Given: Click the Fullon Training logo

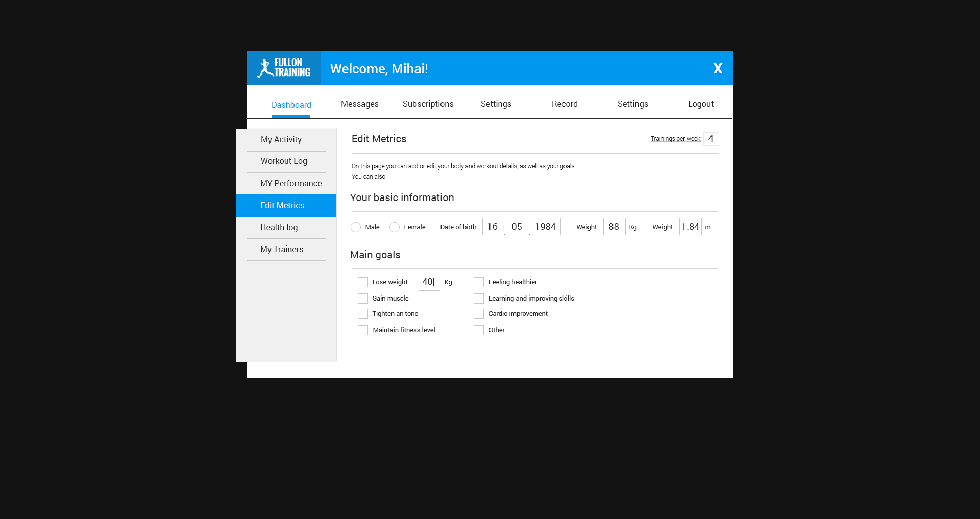Looking at the screenshot, I should (x=284, y=68).
